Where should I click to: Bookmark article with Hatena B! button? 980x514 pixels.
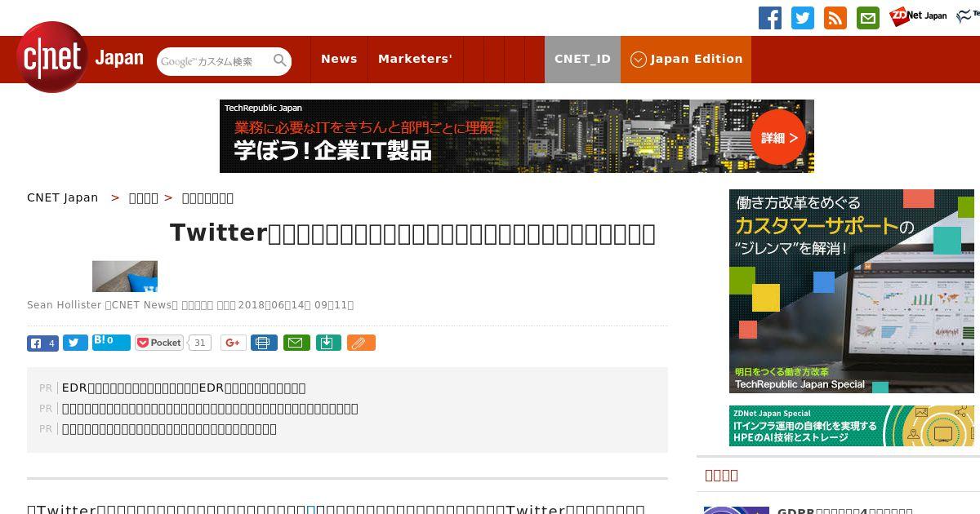click(x=111, y=342)
